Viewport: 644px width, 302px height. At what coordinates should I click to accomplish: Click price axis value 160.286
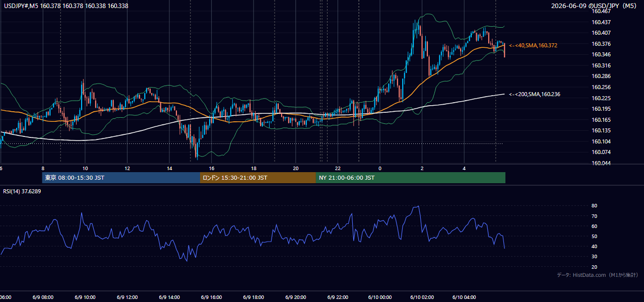(601, 76)
